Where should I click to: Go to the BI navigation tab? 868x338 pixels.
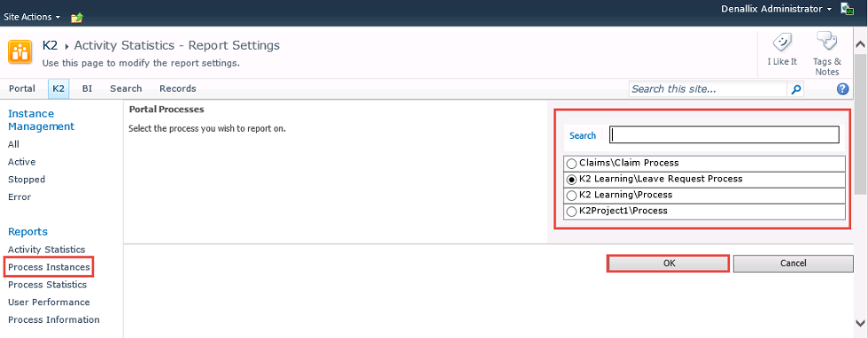point(87,88)
